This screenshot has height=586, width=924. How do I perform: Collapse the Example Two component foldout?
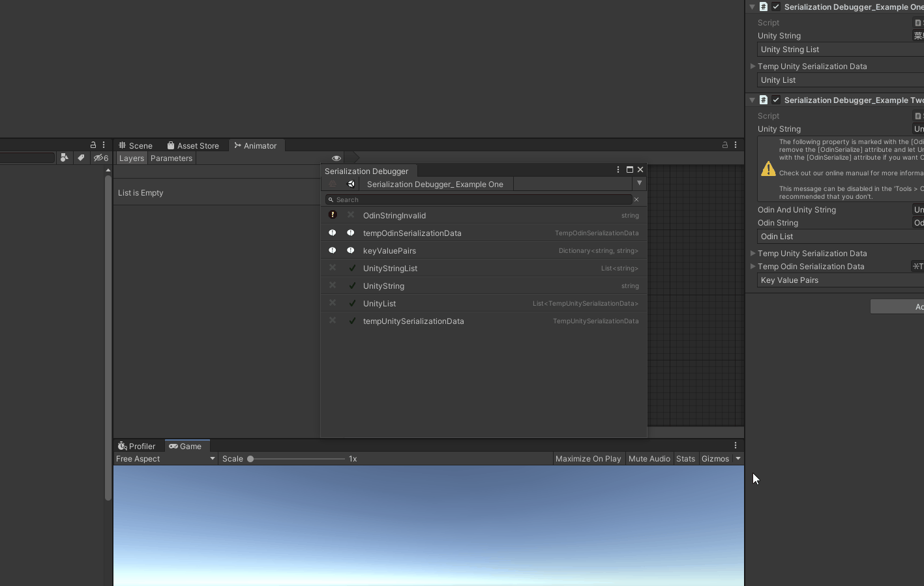point(752,100)
